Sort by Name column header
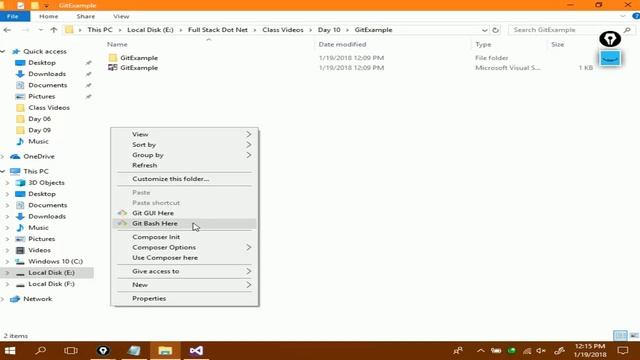This screenshot has height=360, width=640. [117, 44]
